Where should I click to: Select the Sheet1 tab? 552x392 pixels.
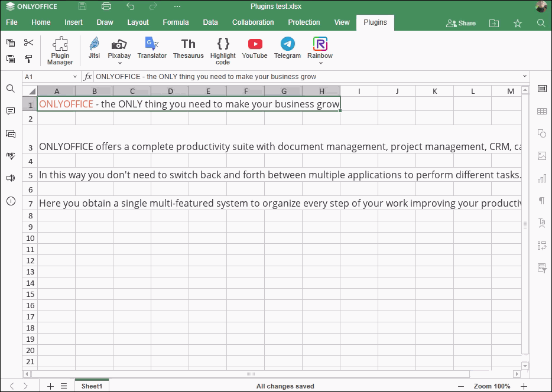92,386
